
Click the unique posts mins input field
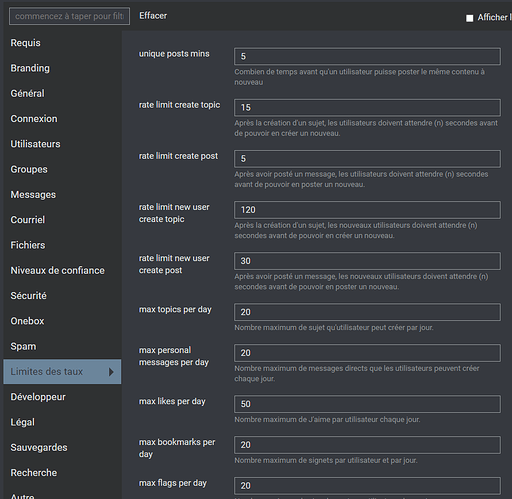pyautogui.click(x=367, y=56)
